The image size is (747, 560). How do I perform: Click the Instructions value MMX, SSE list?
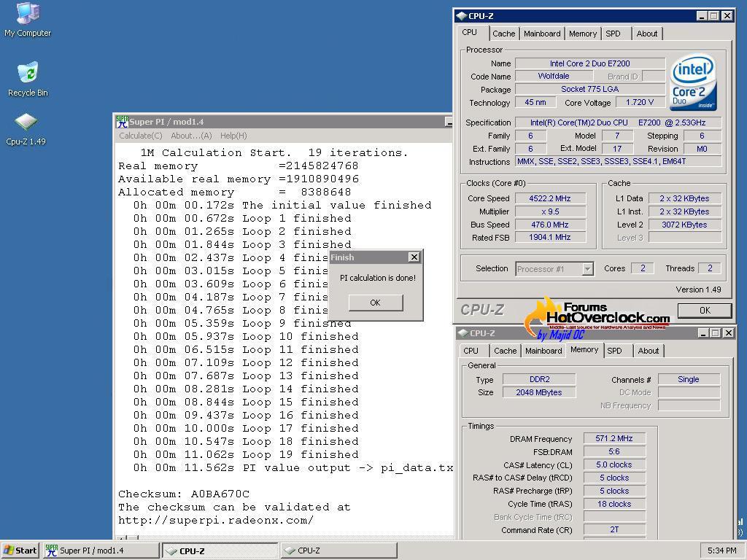pyautogui.click(x=619, y=161)
